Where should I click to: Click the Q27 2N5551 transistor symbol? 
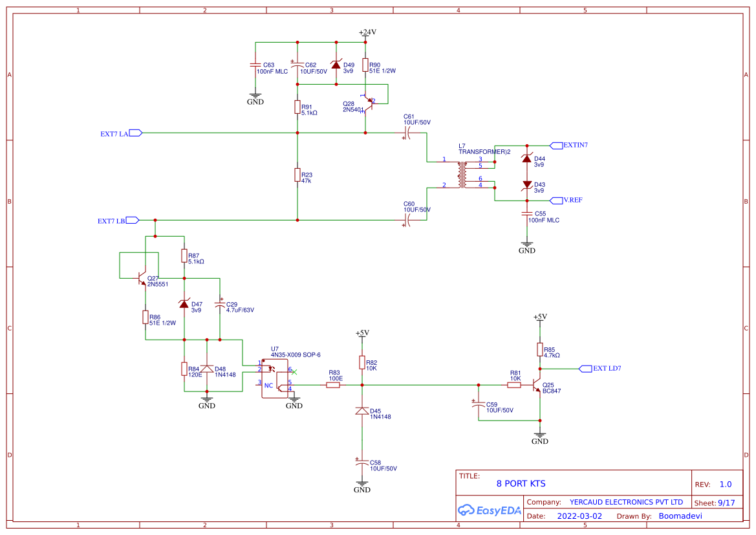point(142,278)
